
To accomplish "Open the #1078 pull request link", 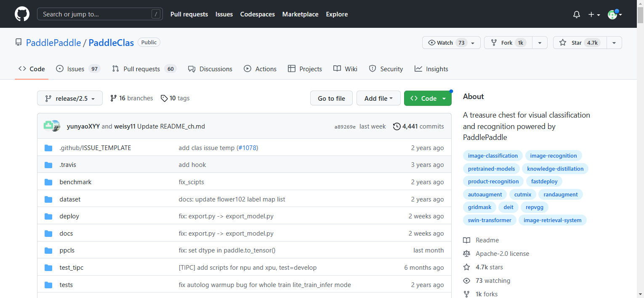I will tap(247, 148).
